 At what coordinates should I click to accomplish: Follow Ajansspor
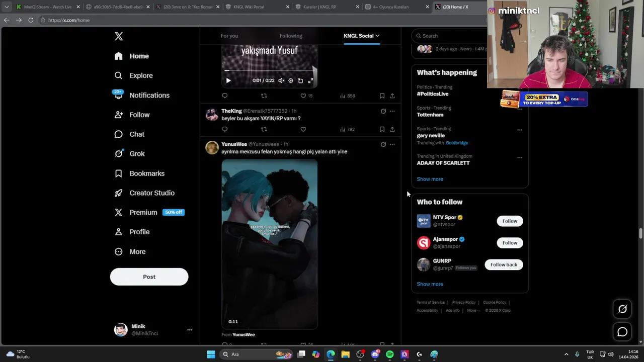(x=510, y=243)
